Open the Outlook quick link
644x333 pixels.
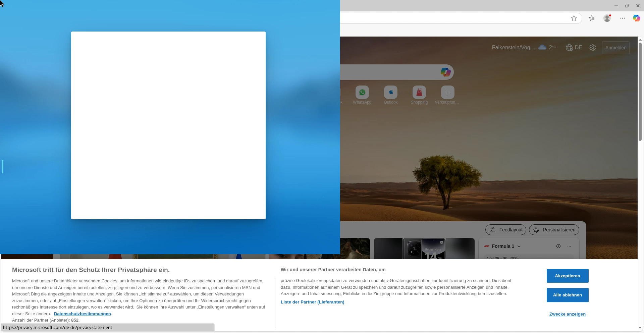click(390, 92)
